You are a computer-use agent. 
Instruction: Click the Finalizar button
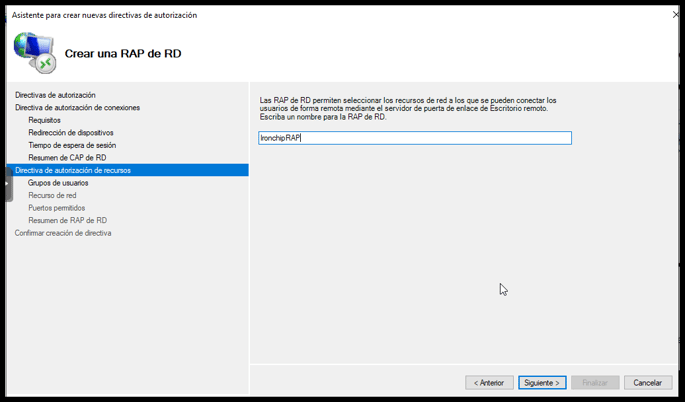click(595, 383)
